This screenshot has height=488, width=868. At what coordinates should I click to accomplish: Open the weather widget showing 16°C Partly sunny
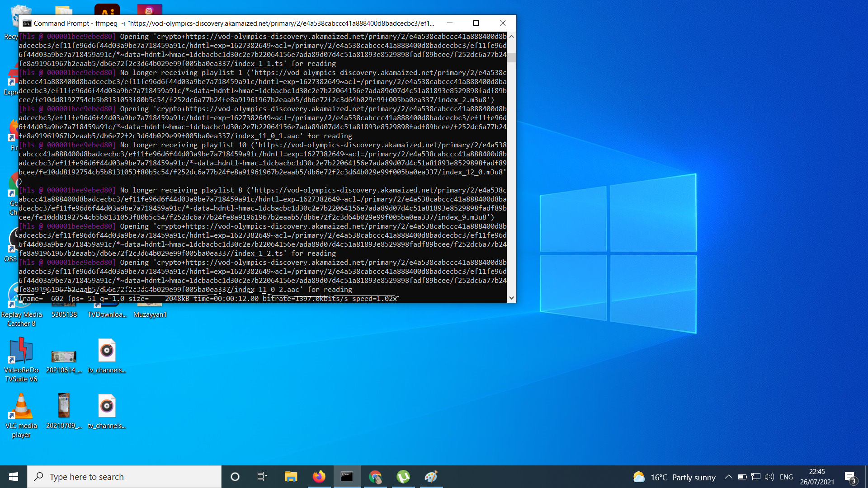674,477
